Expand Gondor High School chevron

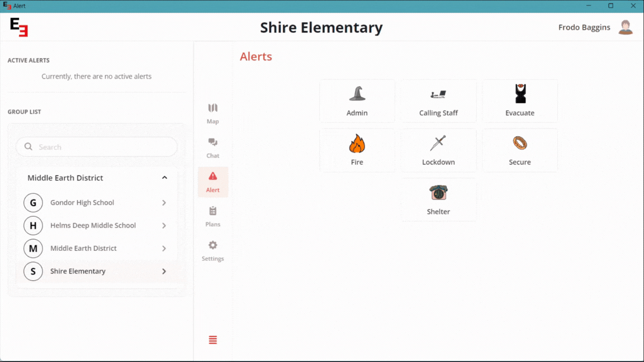coord(164,203)
